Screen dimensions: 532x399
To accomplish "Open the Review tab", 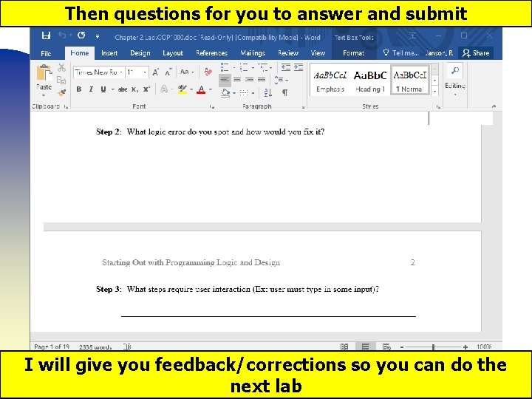I will point(288,53).
